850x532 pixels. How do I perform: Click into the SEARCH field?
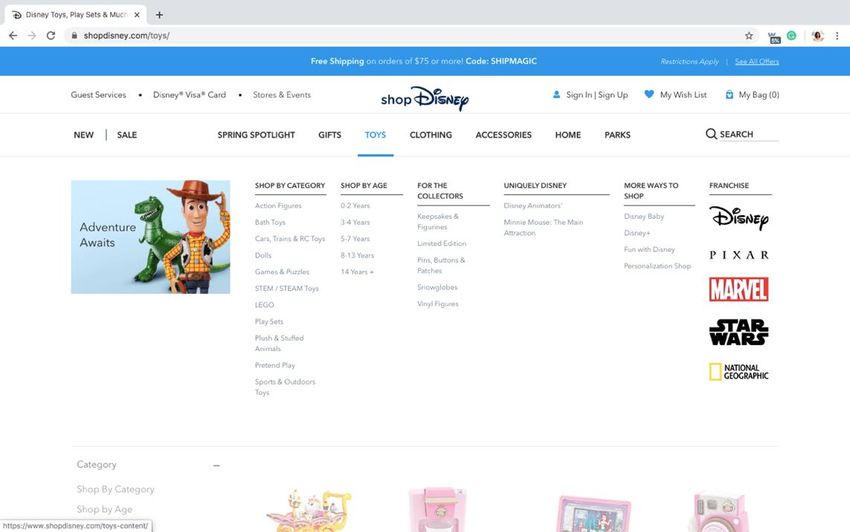[x=749, y=134]
